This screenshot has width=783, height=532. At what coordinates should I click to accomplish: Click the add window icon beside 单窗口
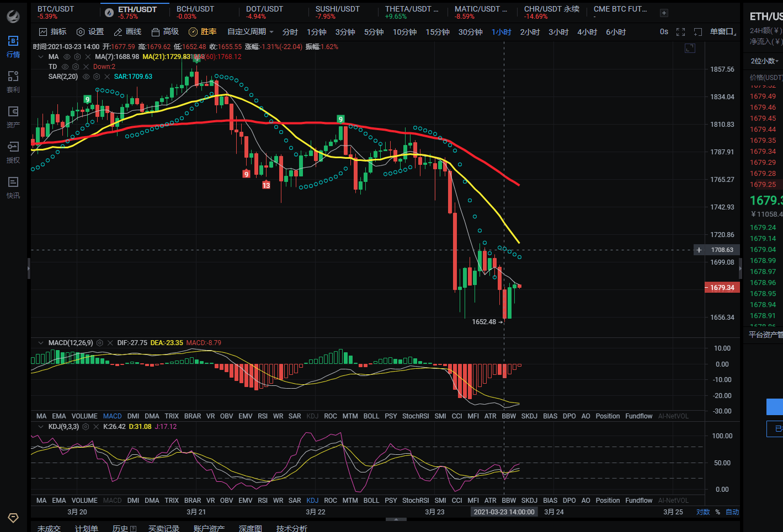pyautogui.click(x=698, y=32)
